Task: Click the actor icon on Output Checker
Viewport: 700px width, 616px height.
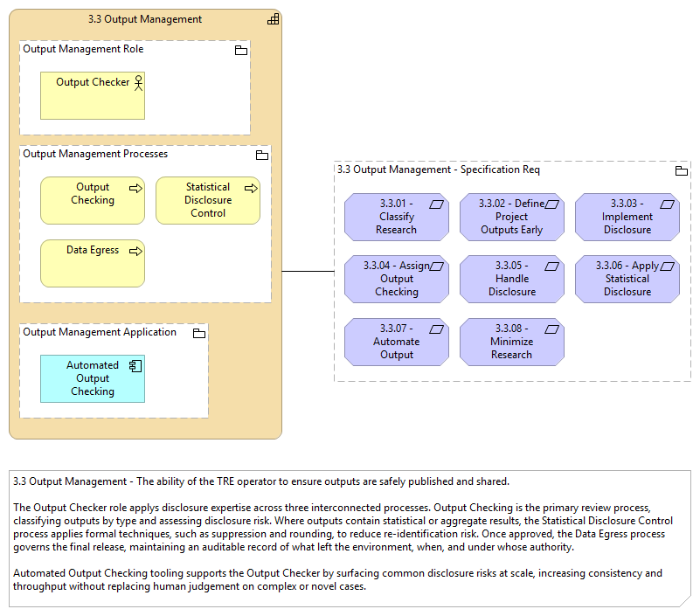Action: 139,83
